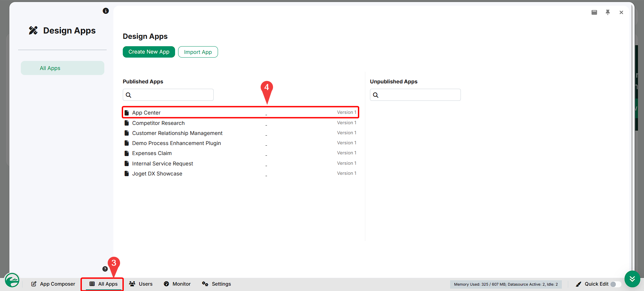Click the question mark help icon
The height and width of the screenshot is (291, 644).
pyautogui.click(x=105, y=269)
